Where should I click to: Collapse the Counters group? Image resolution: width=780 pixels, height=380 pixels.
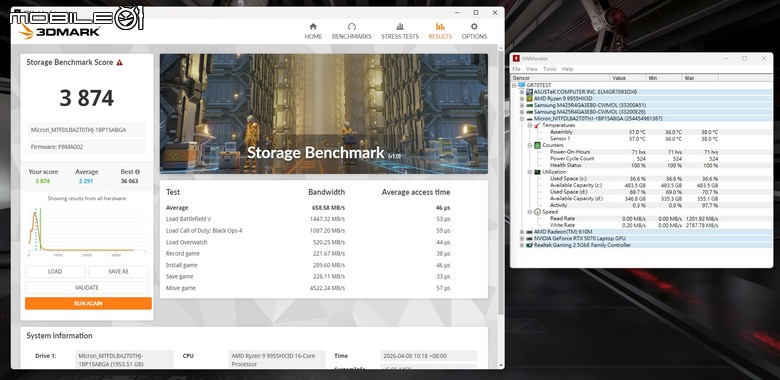(x=530, y=145)
